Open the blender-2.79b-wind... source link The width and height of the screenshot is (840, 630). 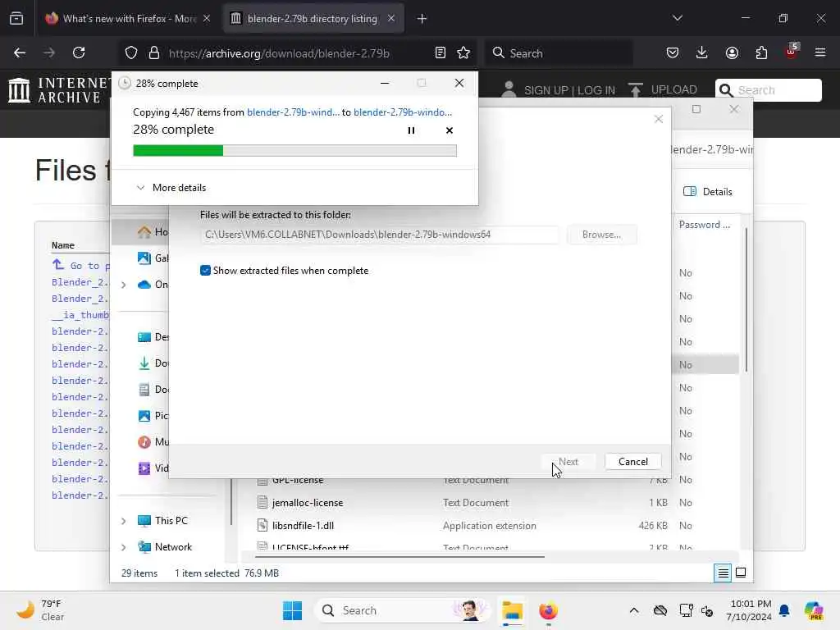[293, 112]
